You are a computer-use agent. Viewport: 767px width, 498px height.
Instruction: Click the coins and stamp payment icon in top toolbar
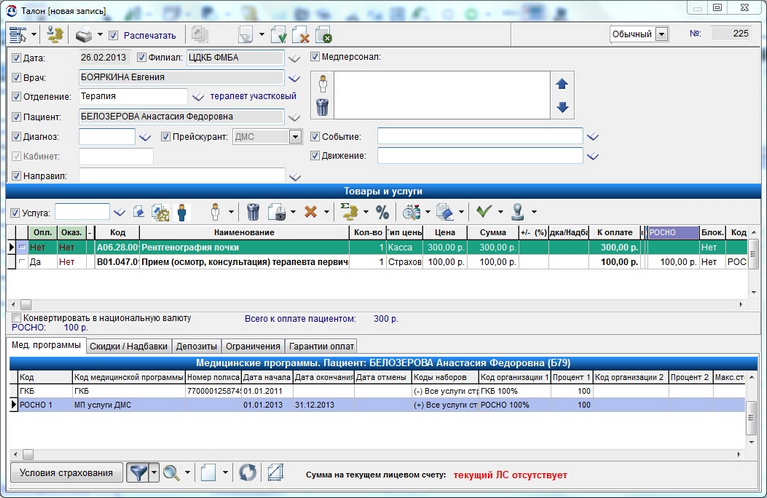(55, 35)
